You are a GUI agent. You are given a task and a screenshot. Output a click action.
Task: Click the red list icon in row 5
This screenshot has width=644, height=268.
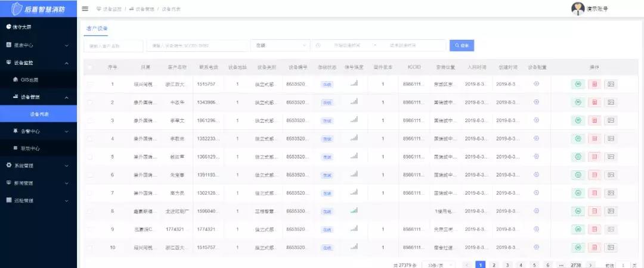(595, 157)
